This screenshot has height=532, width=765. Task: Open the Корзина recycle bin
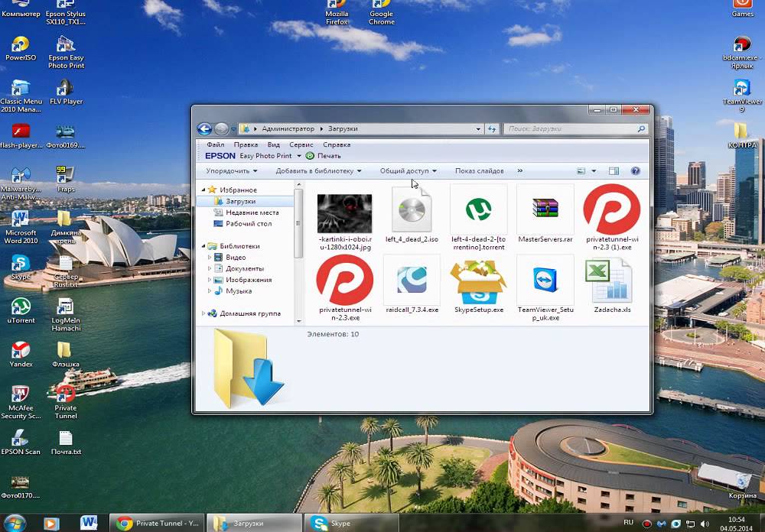point(742,485)
